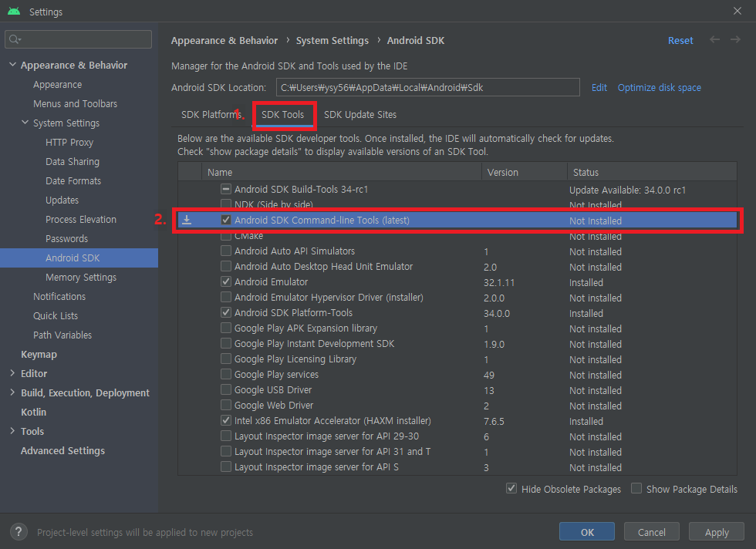Click Optimize disk space link
This screenshot has height=549, width=756.
click(659, 88)
